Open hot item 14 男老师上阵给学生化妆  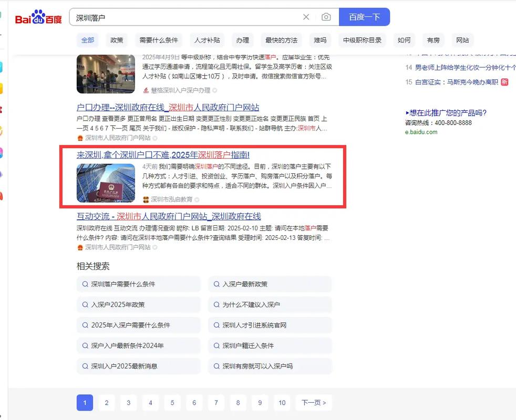point(466,67)
